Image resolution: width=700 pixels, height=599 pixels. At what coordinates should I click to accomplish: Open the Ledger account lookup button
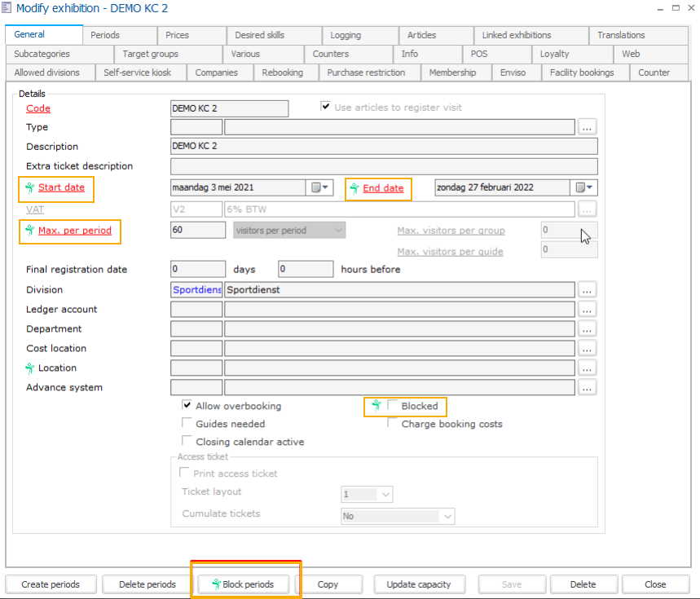(588, 310)
